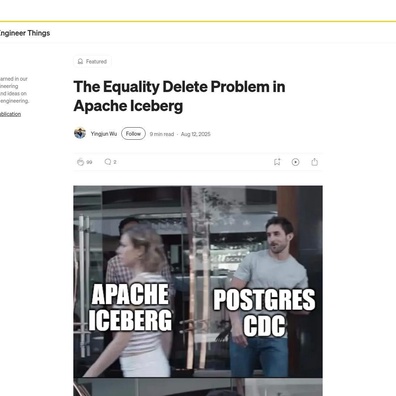Click the publication link in the sidebar
396x396 pixels.
[10, 114]
